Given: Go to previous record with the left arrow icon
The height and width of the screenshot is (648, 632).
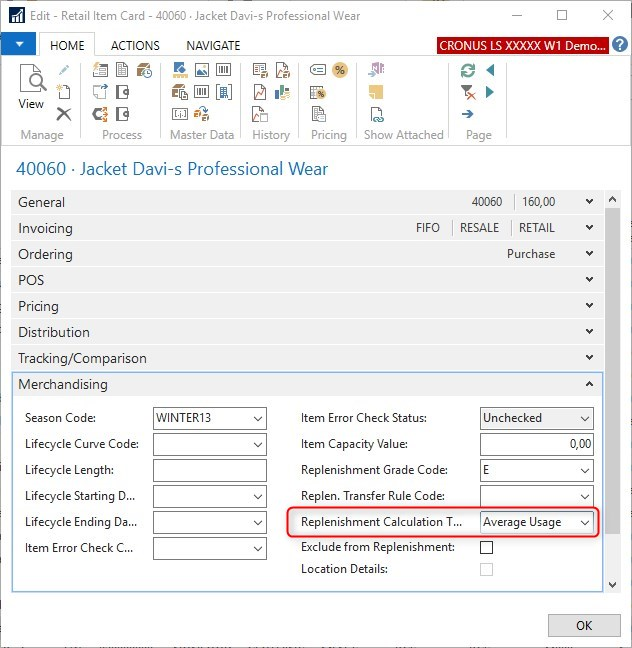Looking at the screenshot, I should (x=490, y=71).
